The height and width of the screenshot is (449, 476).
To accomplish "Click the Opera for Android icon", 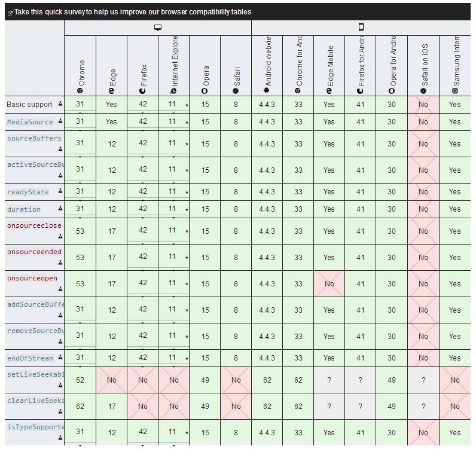I will coord(392,90).
